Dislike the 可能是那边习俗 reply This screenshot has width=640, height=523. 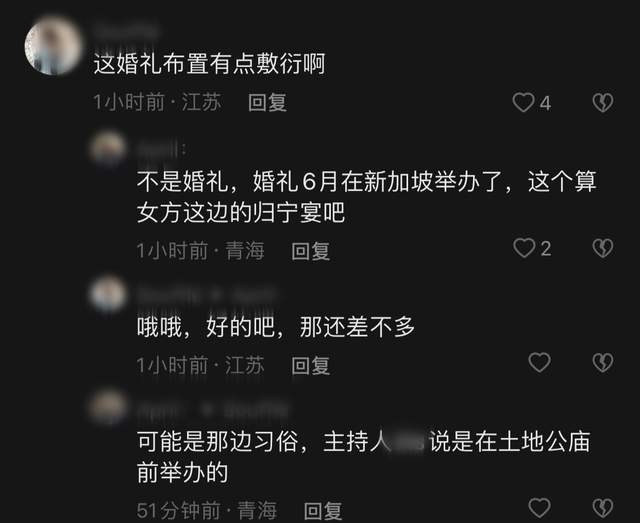click(602, 507)
